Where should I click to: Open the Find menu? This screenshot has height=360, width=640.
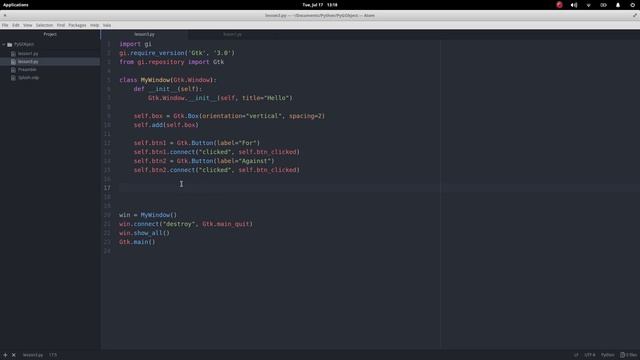click(61, 25)
